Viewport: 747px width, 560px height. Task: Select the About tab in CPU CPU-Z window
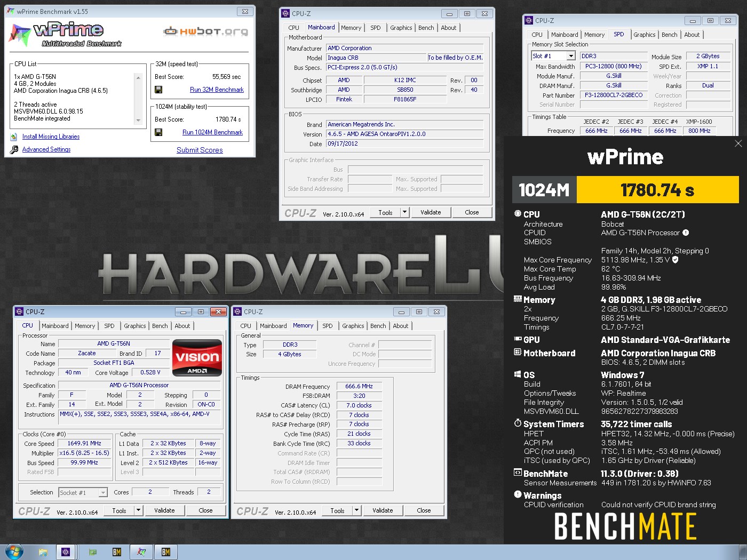[182, 326]
